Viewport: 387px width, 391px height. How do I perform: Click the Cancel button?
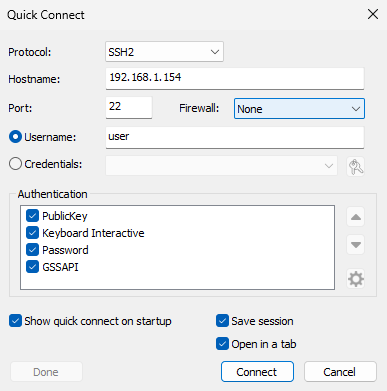(x=340, y=372)
